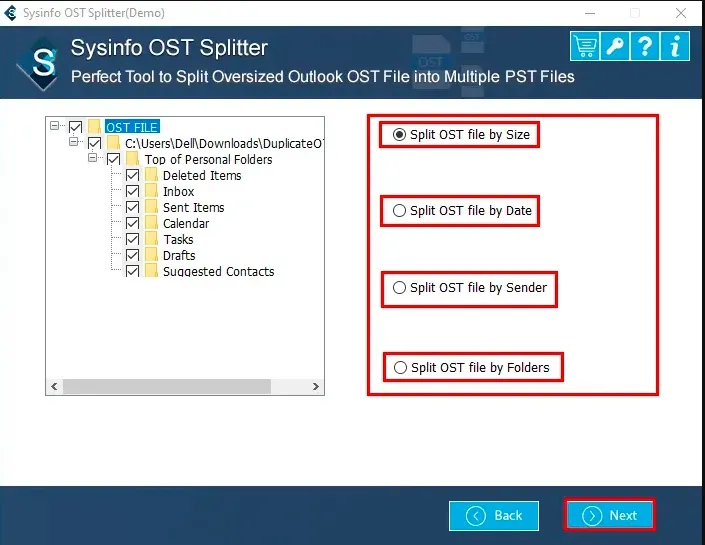Select the C:\Users\Dell\Downloads path label

(x=224, y=143)
